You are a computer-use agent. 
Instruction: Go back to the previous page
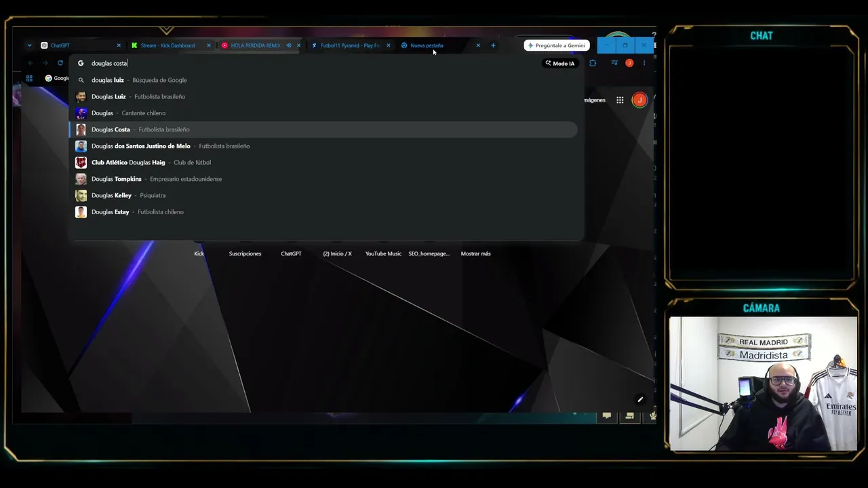point(31,63)
